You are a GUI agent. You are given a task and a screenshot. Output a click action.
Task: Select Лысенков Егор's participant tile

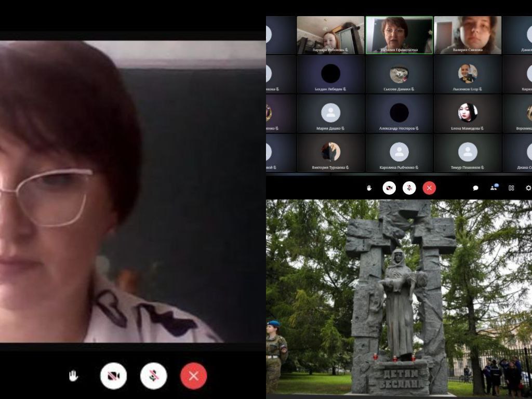pos(468,74)
